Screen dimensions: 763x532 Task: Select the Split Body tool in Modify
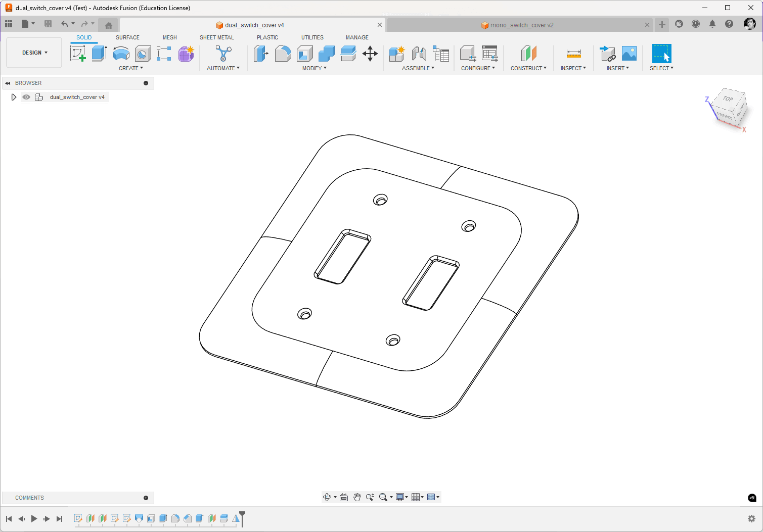click(x=348, y=54)
